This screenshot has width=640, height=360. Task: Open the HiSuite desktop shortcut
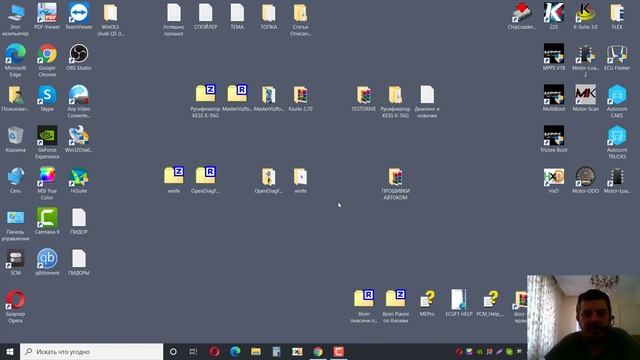click(79, 177)
